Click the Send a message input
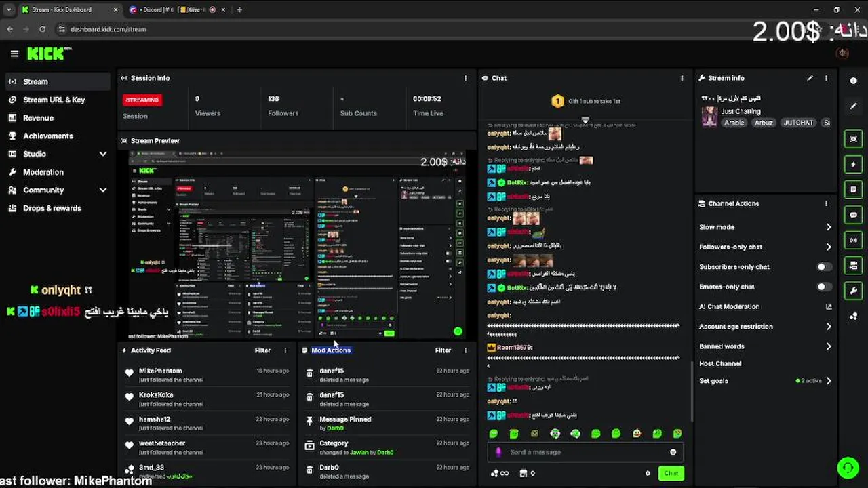 pyautogui.click(x=587, y=452)
